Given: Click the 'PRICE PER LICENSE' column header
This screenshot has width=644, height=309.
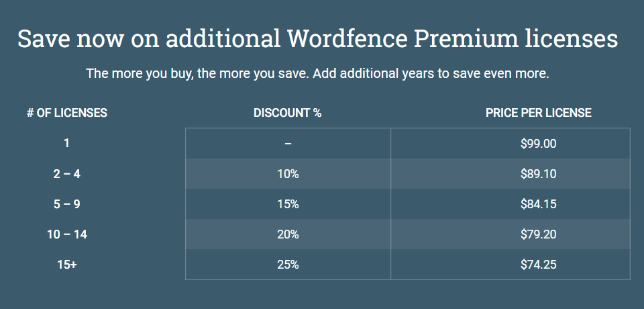Looking at the screenshot, I should click(x=539, y=113).
